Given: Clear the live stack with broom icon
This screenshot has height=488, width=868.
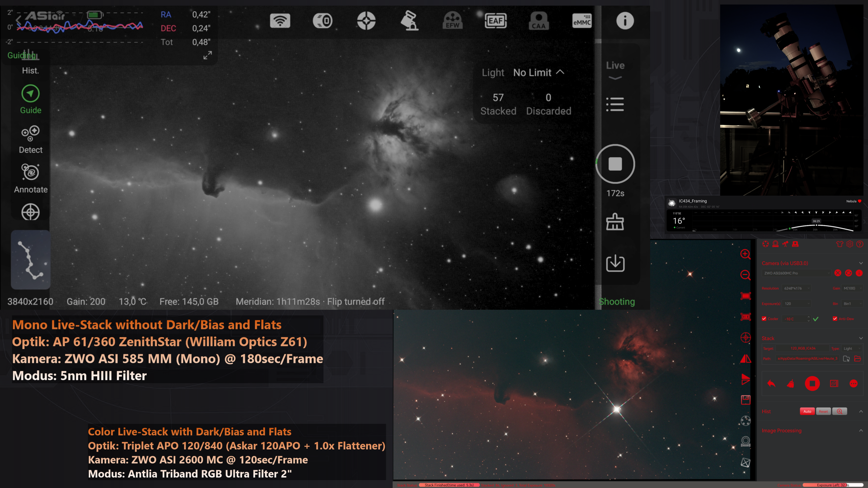Looking at the screenshot, I should 615,222.
